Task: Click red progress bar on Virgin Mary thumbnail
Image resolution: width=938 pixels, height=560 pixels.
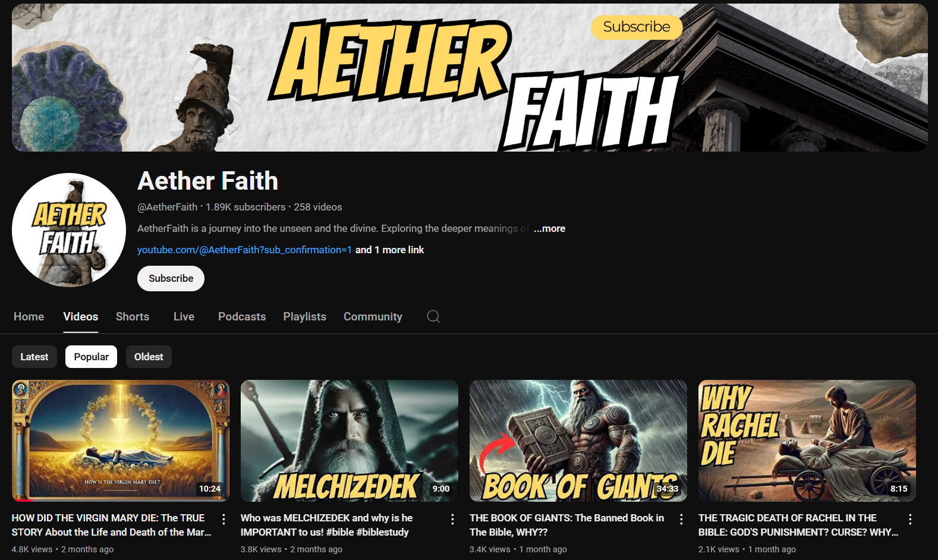Action: pos(23,500)
